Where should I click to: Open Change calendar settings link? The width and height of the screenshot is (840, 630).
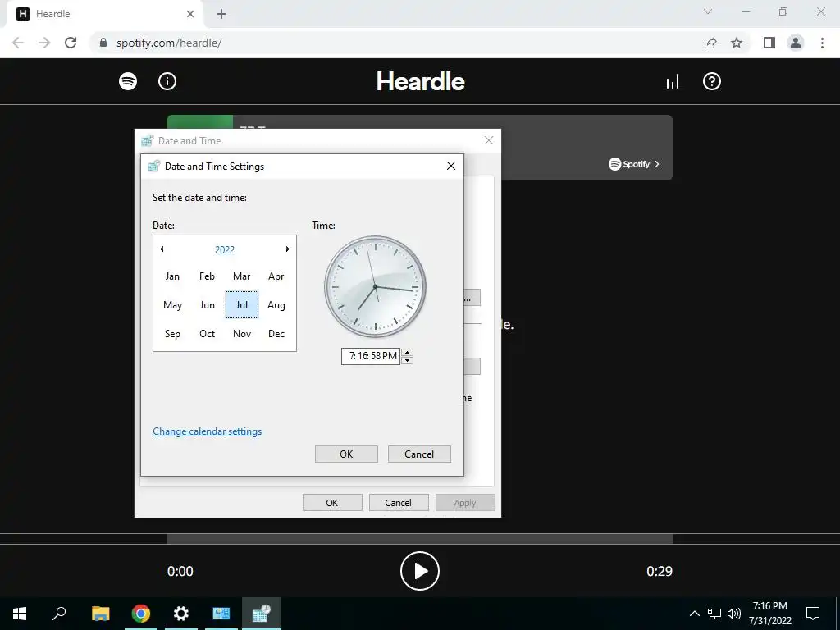[x=208, y=431]
